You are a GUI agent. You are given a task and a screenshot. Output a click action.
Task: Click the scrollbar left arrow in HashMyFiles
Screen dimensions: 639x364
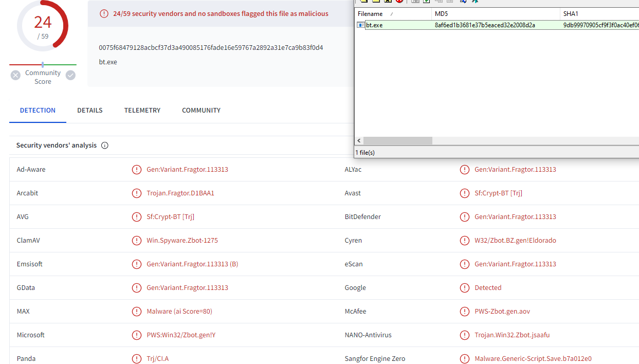click(x=359, y=141)
